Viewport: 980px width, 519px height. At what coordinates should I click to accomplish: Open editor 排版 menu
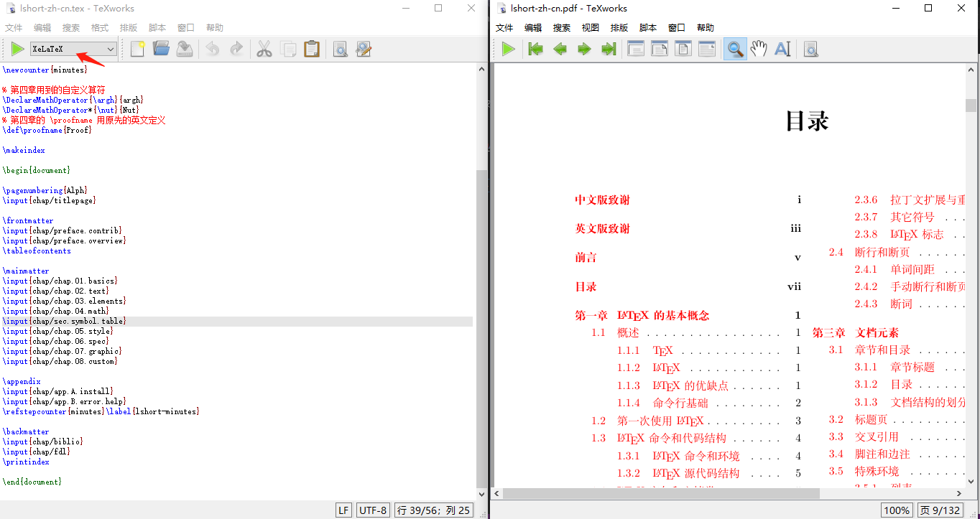tap(129, 28)
